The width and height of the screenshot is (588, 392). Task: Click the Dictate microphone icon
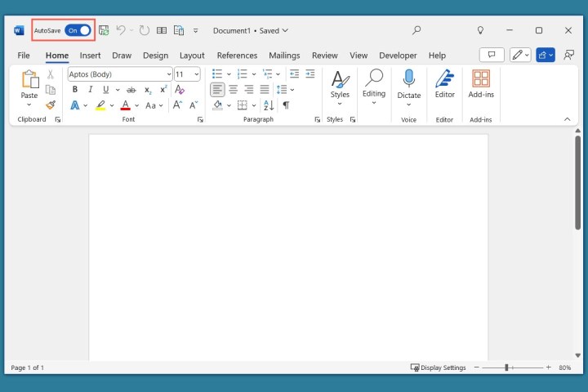pyautogui.click(x=408, y=78)
